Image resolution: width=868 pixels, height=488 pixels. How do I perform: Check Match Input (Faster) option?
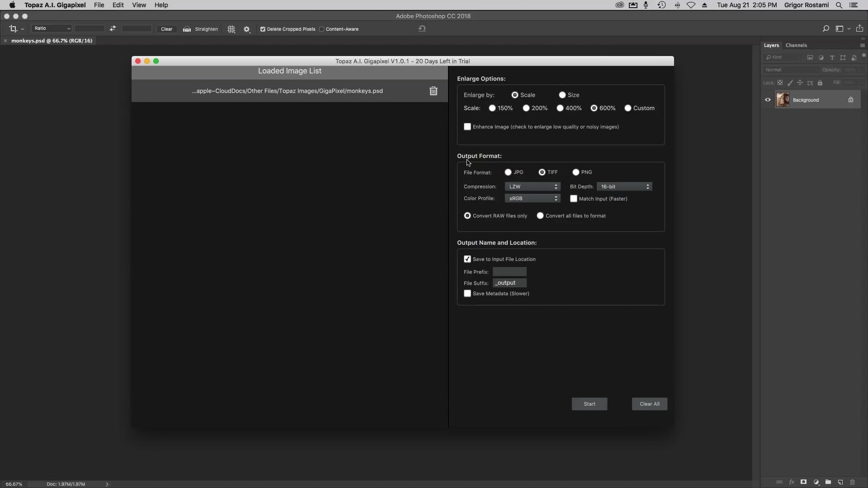point(573,199)
